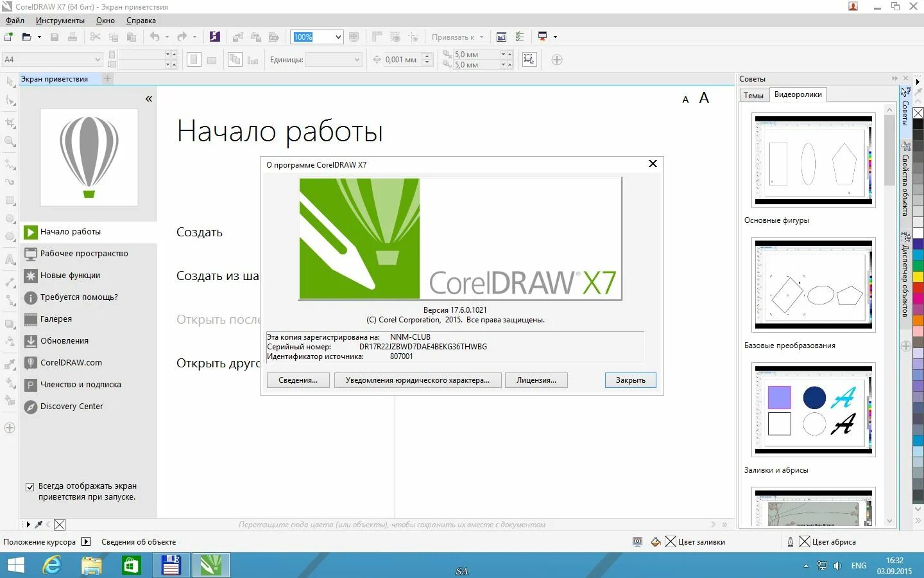The image size is (924, 578).
Task: Click the options checklist icon in the toolbar
Action: click(520, 37)
